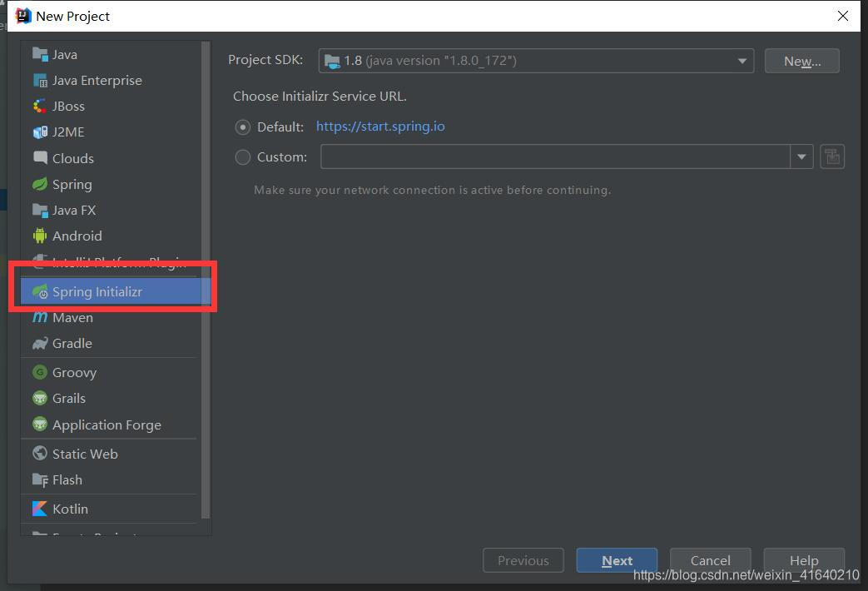Select the Flash entry
The height and width of the screenshot is (591, 868).
pyautogui.click(x=111, y=479)
